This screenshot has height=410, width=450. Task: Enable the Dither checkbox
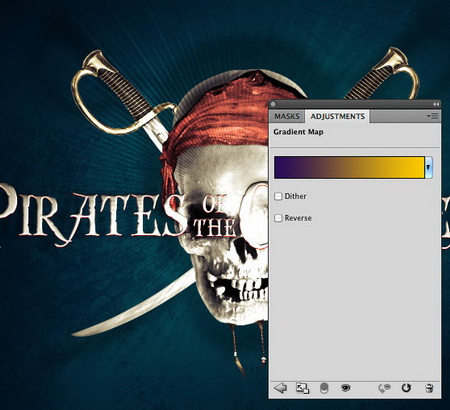click(278, 196)
